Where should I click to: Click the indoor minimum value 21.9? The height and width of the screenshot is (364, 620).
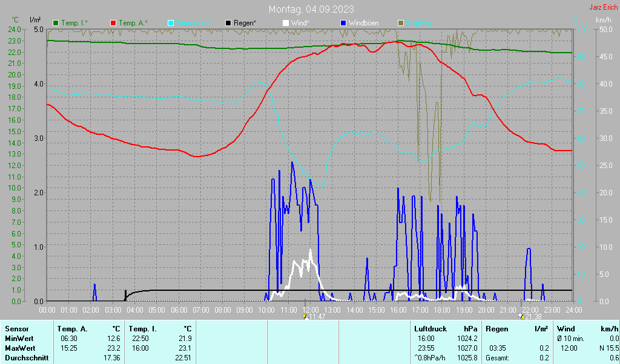[x=185, y=339]
